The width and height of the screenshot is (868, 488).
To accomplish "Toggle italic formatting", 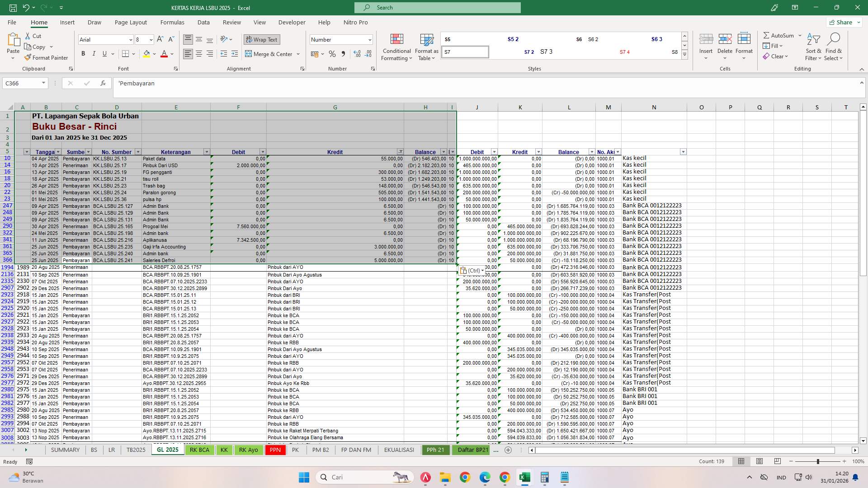I will tap(94, 53).
